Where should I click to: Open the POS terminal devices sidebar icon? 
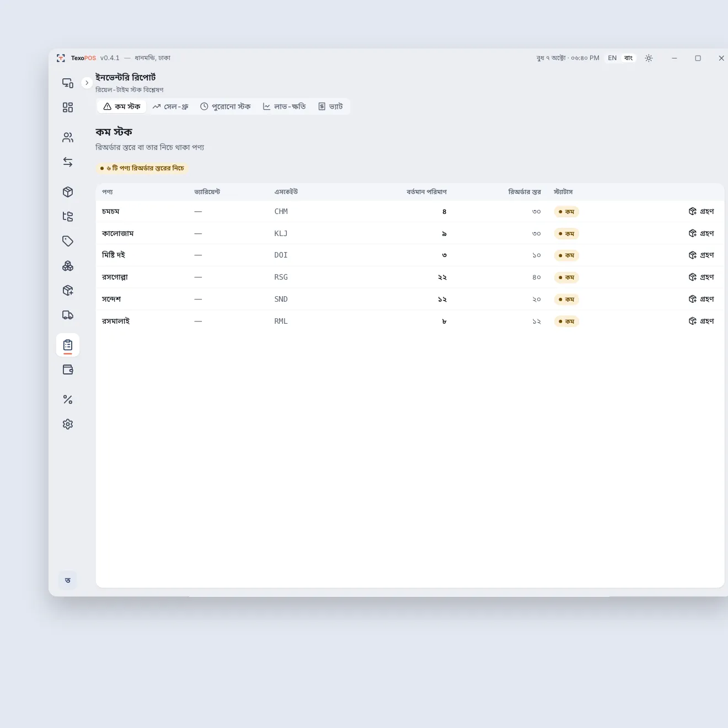pos(68,83)
